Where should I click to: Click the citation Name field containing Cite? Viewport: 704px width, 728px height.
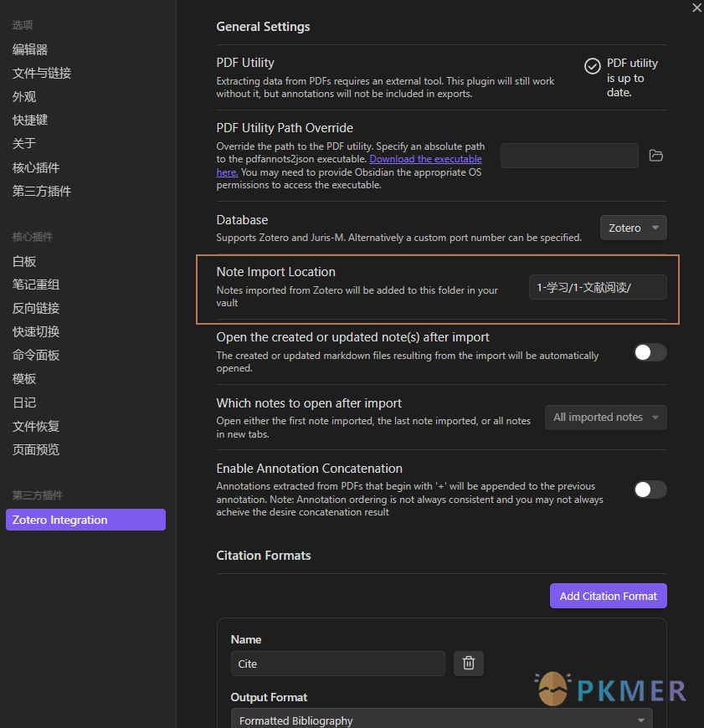tap(338, 664)
